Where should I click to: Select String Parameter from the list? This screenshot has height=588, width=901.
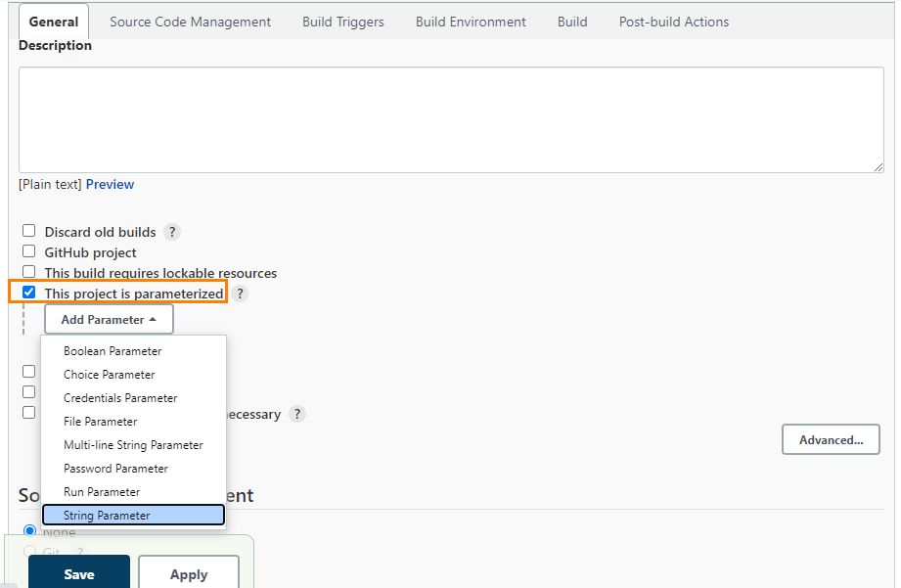click(x=133, y=515)
